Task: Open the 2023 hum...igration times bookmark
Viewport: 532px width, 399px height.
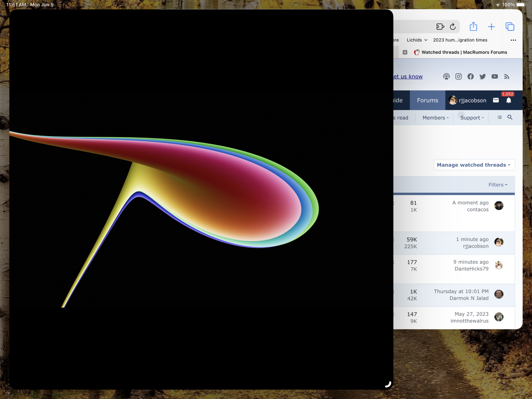Action: (x=460, y=40)
